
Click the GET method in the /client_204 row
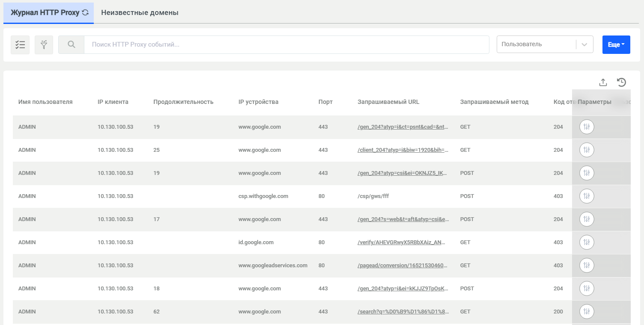coord(465,150)
